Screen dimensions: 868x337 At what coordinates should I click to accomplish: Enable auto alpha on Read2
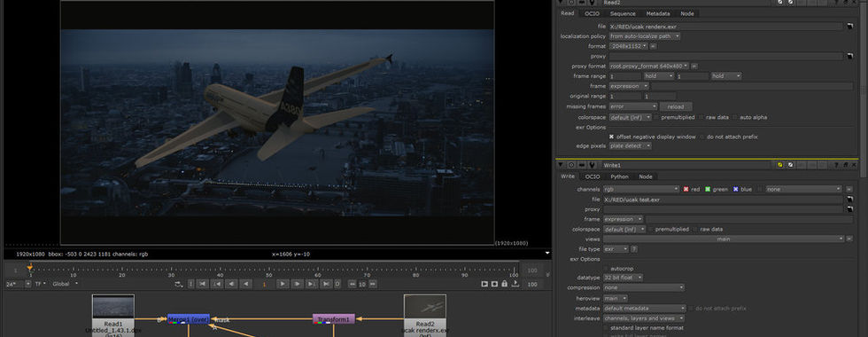pos(734,117)
